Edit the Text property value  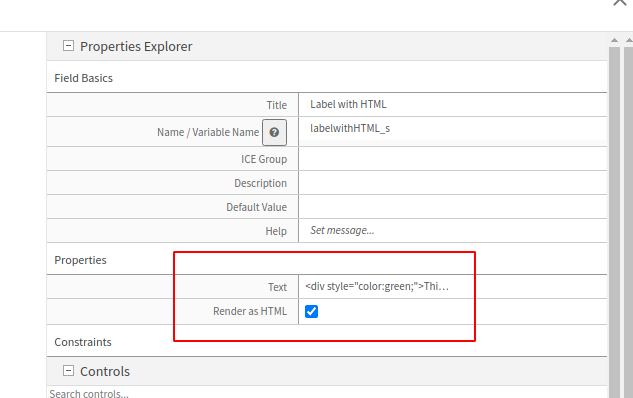[453, 287]
